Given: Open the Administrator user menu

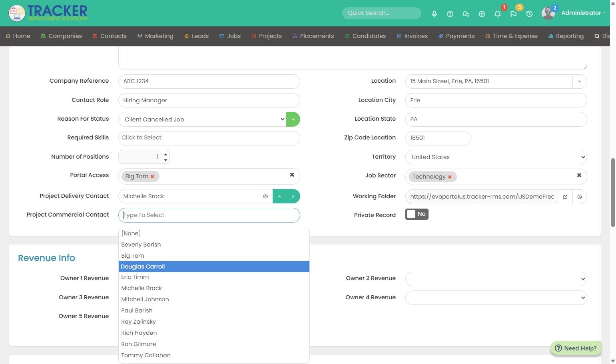Looking at the screenshot, I should [x=583, y=13].
